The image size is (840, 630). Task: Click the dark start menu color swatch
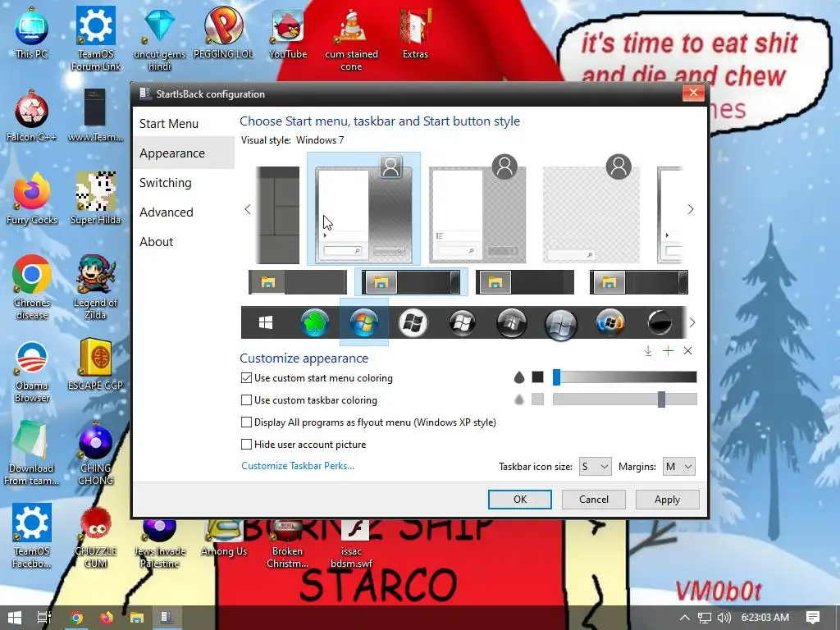(537, 377)
